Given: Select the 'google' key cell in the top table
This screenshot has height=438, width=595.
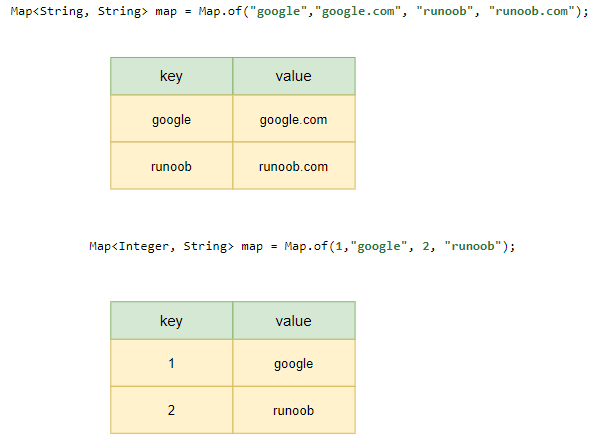Looking at the screenshot, I should [x=172, y=119].
